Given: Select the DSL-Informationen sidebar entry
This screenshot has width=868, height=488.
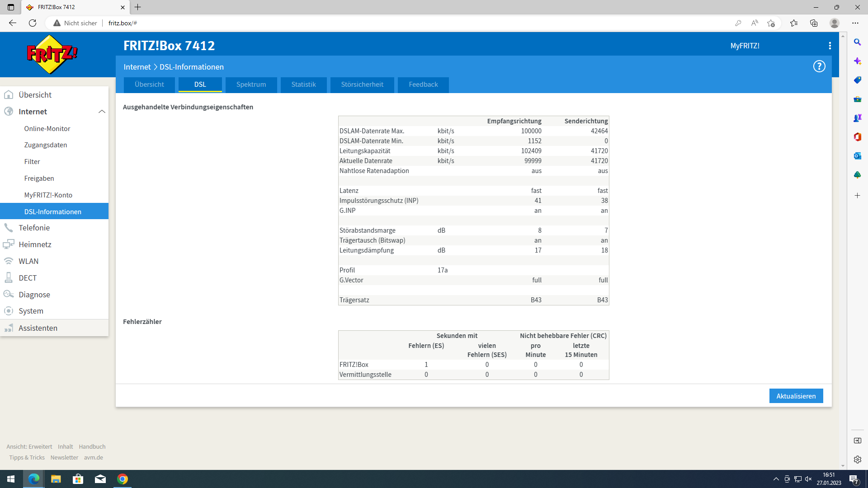Looking at the screenshot, I should 53,211.
